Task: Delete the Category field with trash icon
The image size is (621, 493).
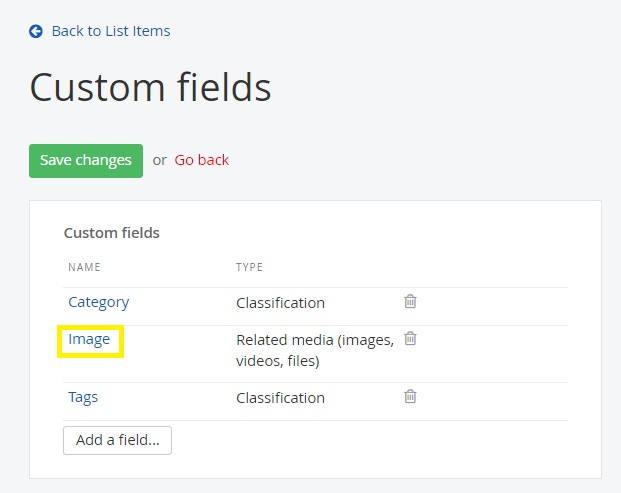Action: coord(410,301)
